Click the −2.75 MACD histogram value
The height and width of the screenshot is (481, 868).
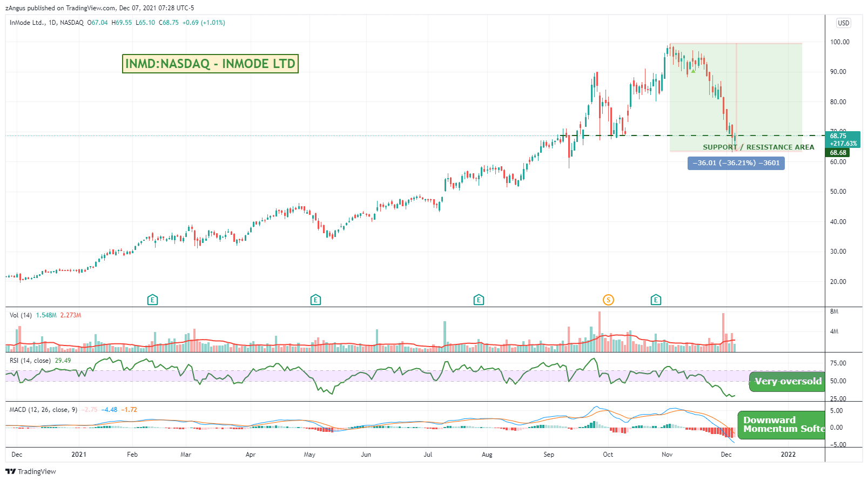coord(90,410)
